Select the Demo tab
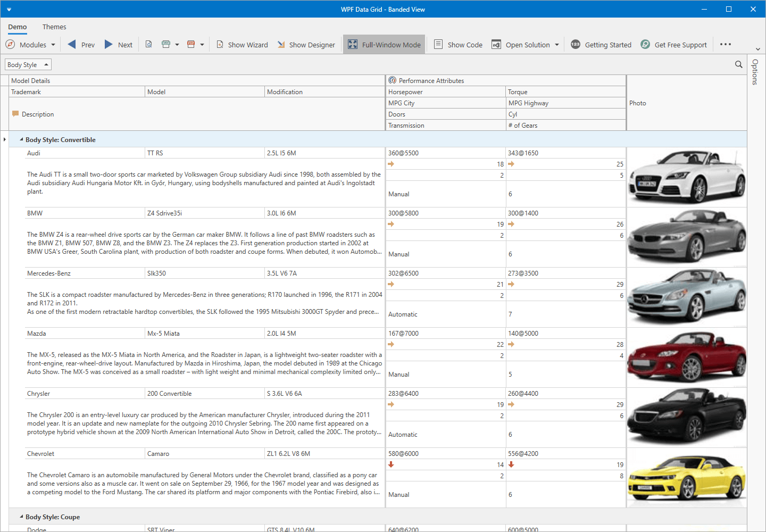Screen dimensions: 766x532 click(x=18, y=27)
